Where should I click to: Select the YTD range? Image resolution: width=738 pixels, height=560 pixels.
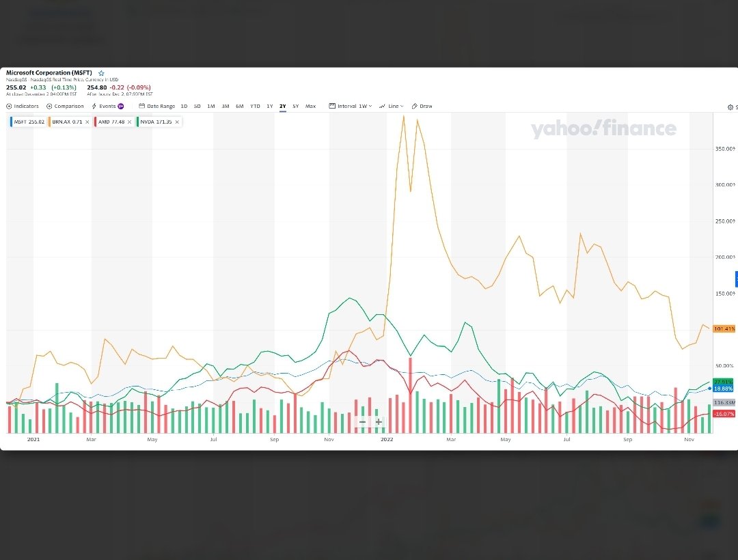click(x=255, y=107)
